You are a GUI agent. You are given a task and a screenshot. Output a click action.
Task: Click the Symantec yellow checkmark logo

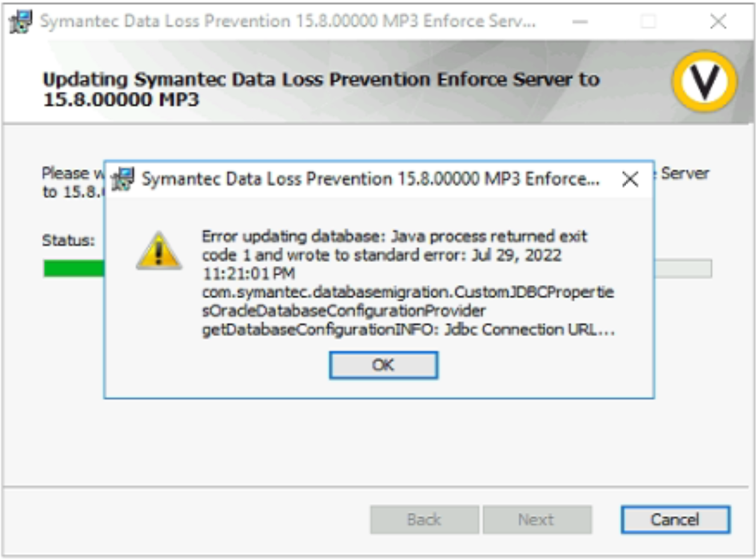[x=704, y=81]
